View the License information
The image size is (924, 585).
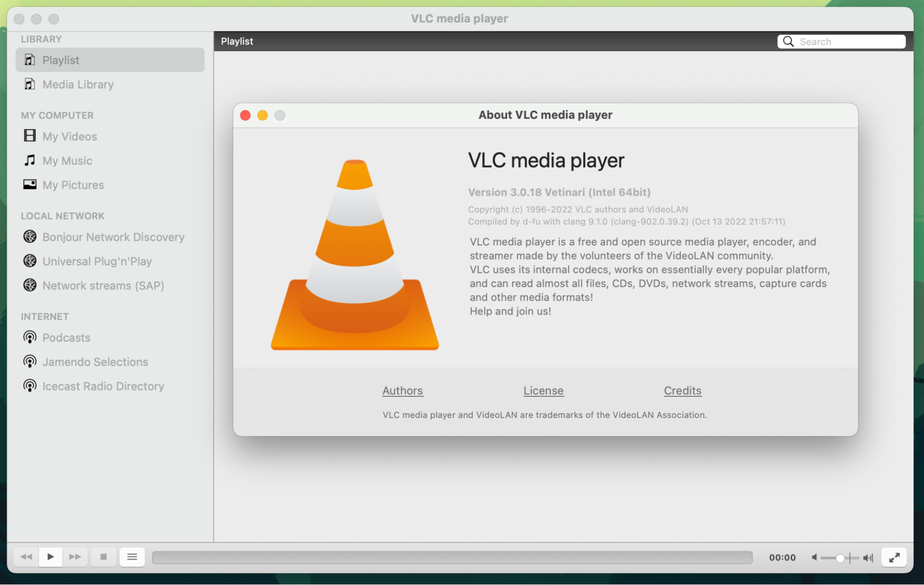click(x=543, y=391)
